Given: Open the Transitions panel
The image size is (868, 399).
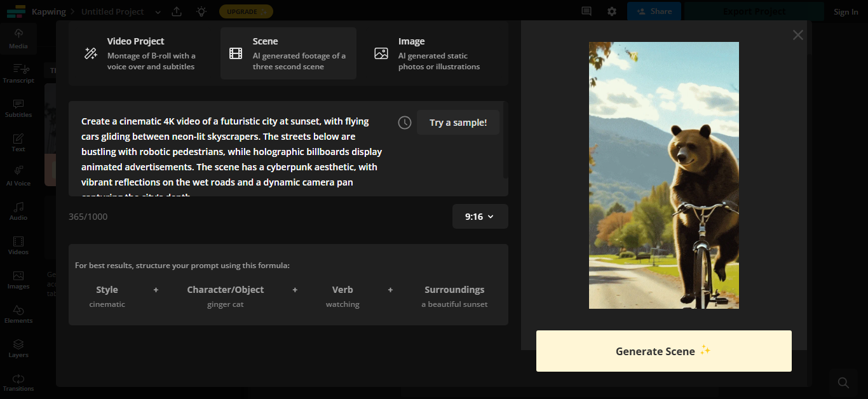Looking at the screenshot, I should [x=18, y=382].
